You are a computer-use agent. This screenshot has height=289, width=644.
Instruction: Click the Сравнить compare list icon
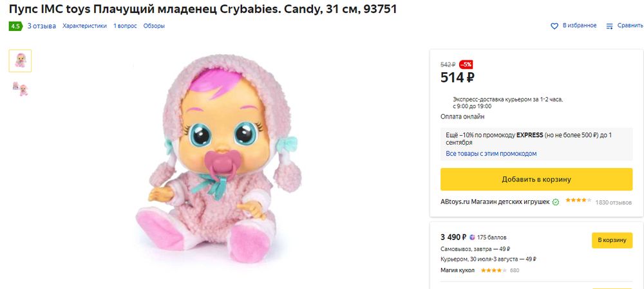click(x=609, y=26)
